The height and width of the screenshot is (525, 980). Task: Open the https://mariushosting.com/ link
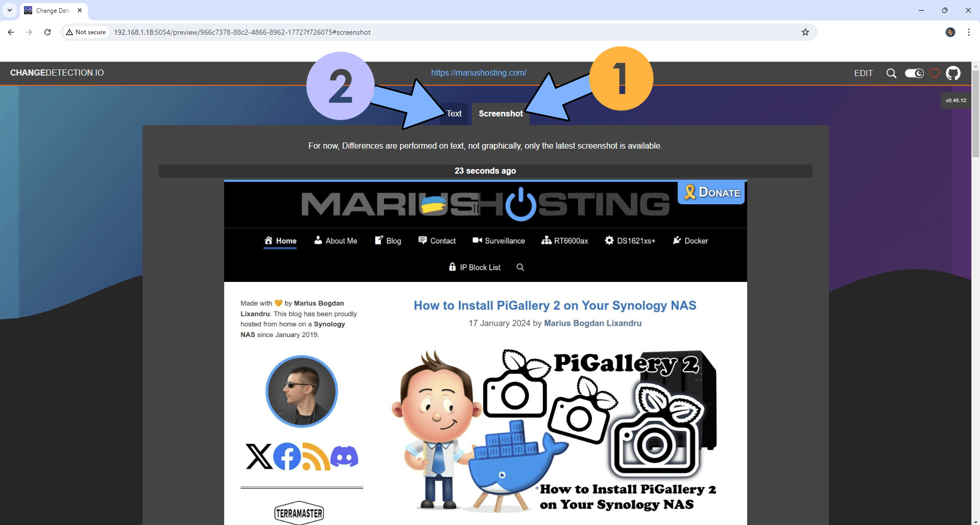(x=479, y=73)
